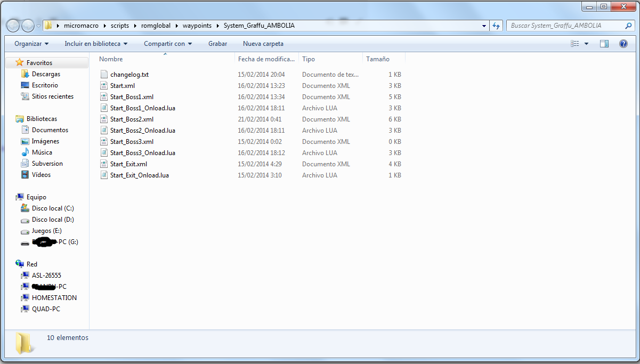Image resolution: width=640 pixels, height=364 pixels.
Task: Expand the view options dropdown arrow
Action: (586, 44)
